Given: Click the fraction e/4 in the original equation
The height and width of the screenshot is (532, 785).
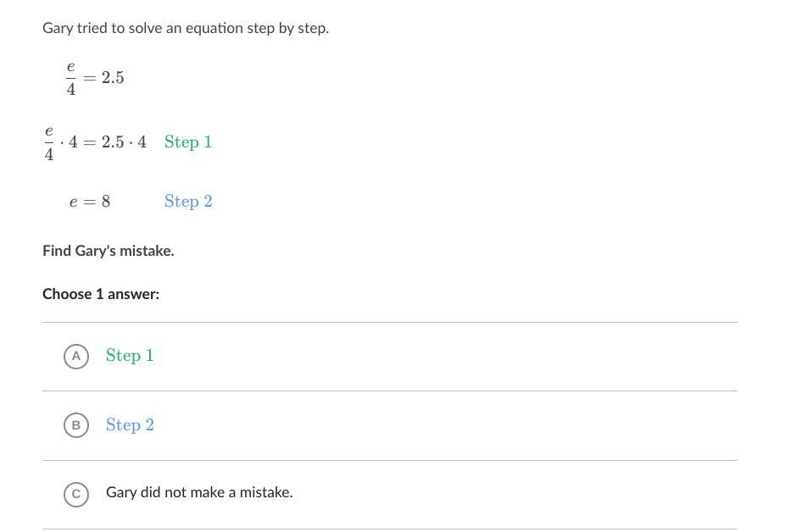Looking at the screenshot, I should click(71, 78).
